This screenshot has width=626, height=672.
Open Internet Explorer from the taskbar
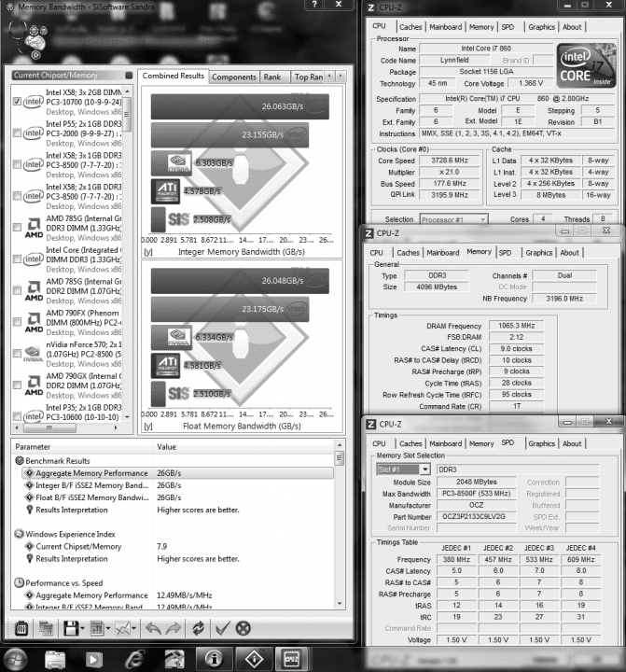point(134,659)
